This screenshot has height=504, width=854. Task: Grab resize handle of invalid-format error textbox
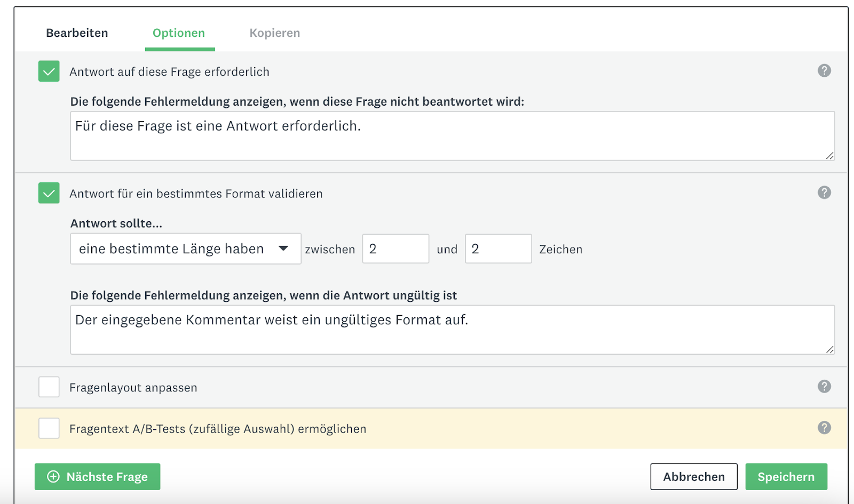click(x=830, y=349)
